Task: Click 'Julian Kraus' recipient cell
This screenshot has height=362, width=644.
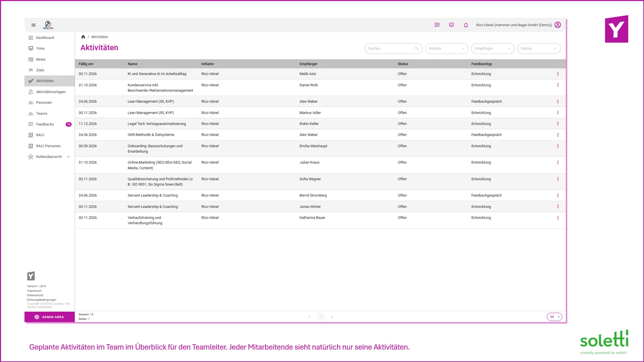Action: 309,162
